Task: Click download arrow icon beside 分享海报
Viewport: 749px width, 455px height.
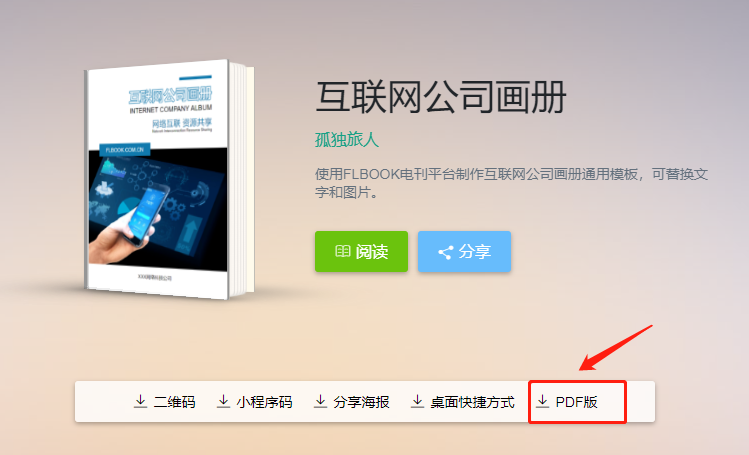Action: click(x=320, y=402)
